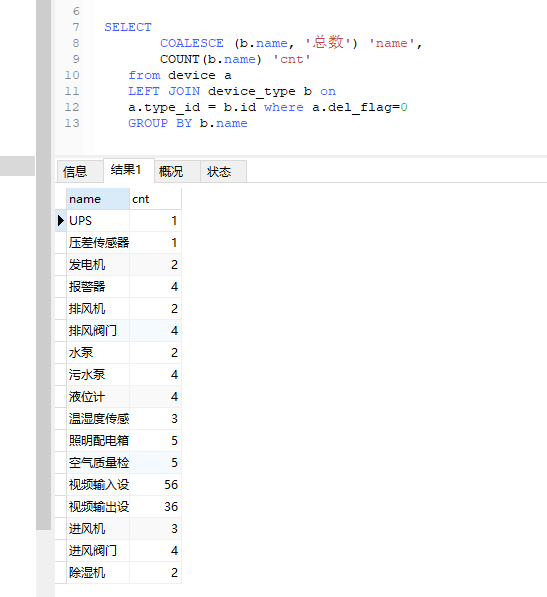
Task: Select the 发电机 cell
Action: (x=98, y=265)
